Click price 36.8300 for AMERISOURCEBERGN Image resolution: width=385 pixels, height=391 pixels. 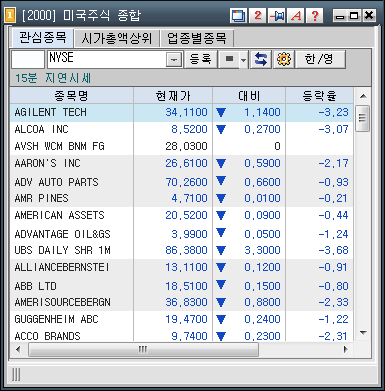186,302
